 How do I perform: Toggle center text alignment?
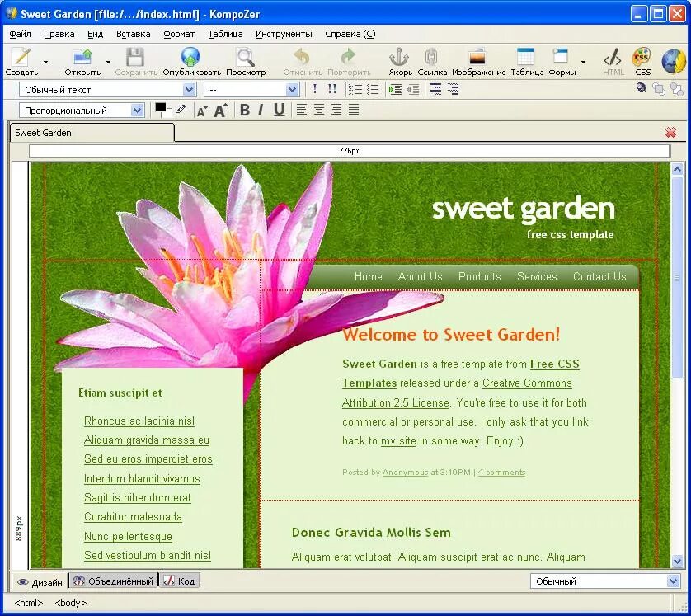coord(319,110)
